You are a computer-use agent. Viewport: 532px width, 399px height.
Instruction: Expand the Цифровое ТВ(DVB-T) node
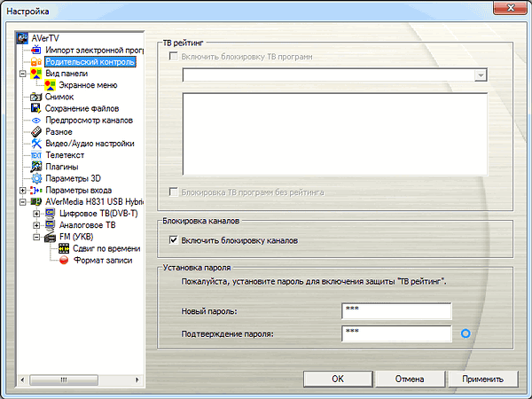[x=36, y=214]
